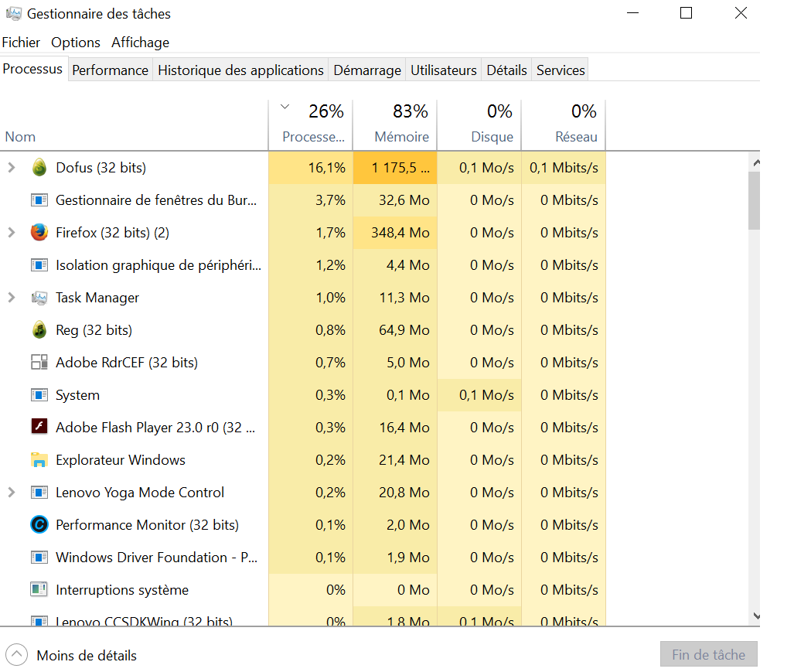794x672 pixels.
Task: Expand Lenovo Yoga Mode Control process
Action: click(11, 493)
